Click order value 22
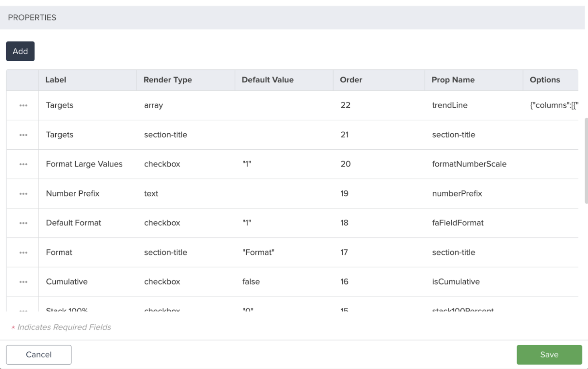 345,105
